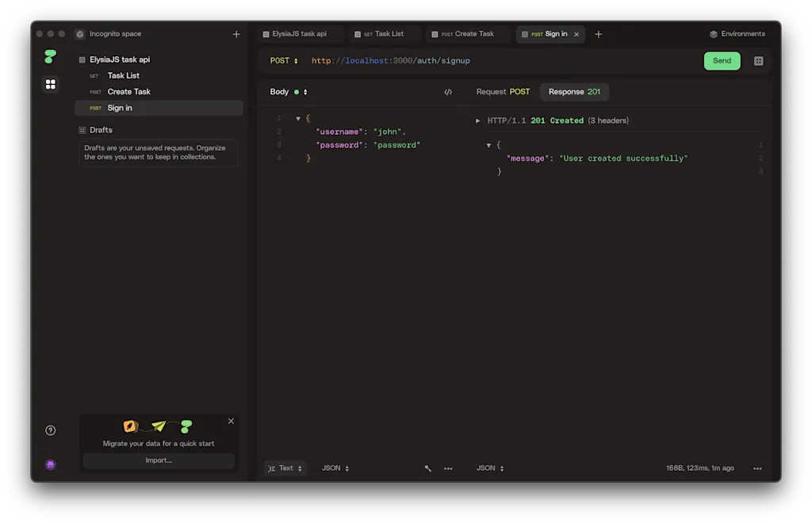Open the request JSON format dropdown
The height and width of the screenshot is (523, 812).
click(335, 468)
